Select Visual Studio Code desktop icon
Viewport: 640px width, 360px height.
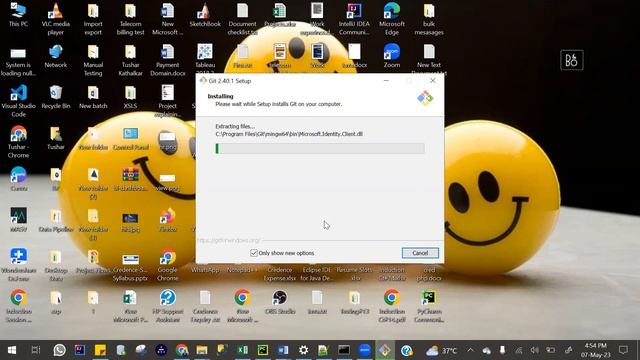tap(18, 101)
